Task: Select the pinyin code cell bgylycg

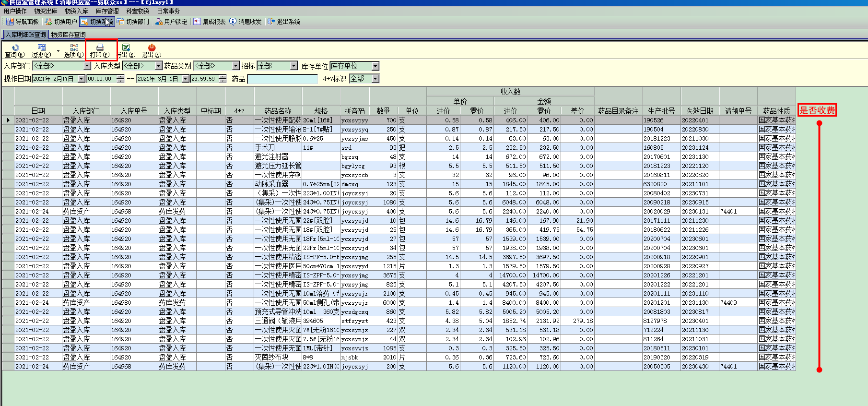Action: [x=355, y=166]
